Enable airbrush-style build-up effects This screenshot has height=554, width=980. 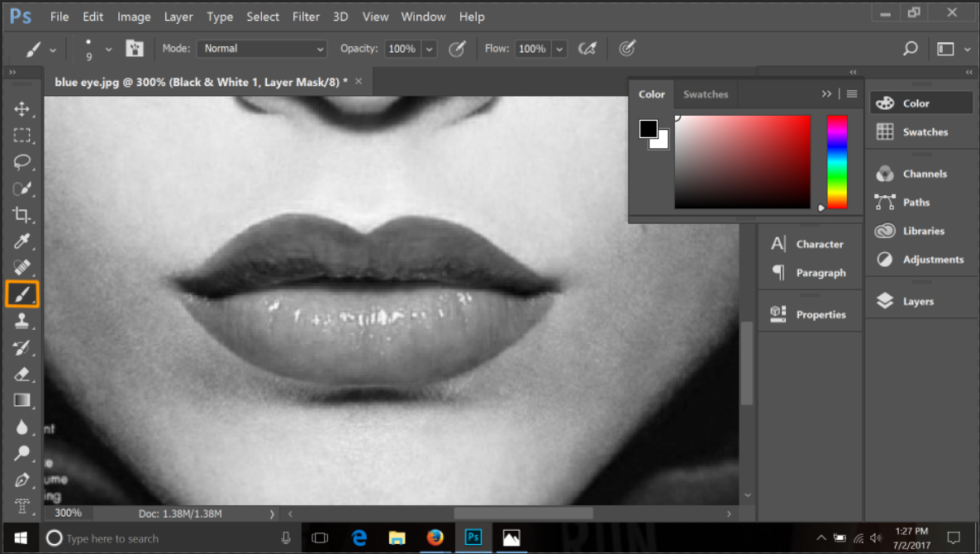(588, 49)
